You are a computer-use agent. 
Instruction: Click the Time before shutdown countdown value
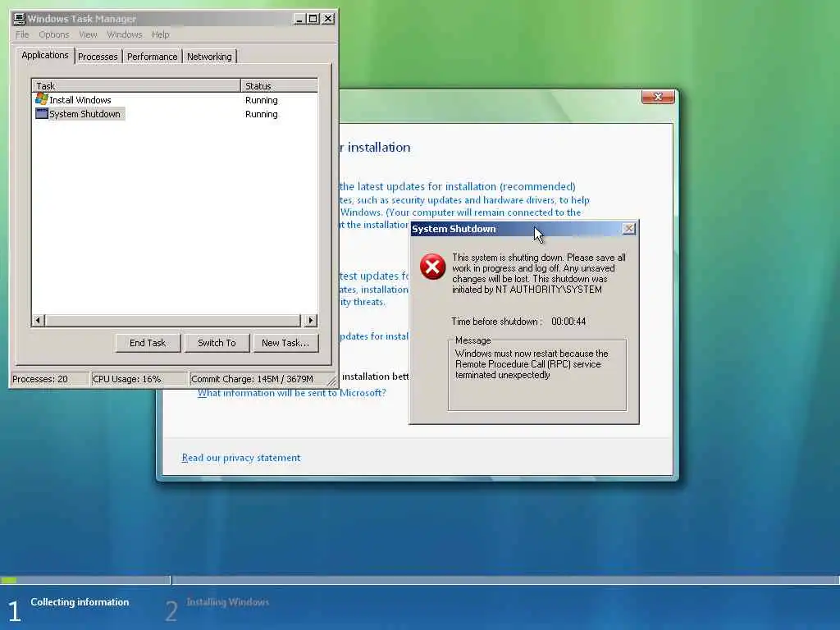(568, 322)
